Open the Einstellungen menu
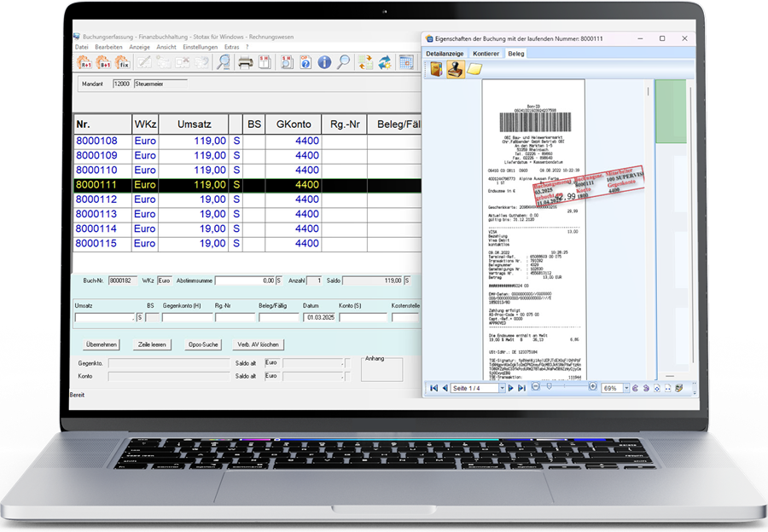 point(201,47)
